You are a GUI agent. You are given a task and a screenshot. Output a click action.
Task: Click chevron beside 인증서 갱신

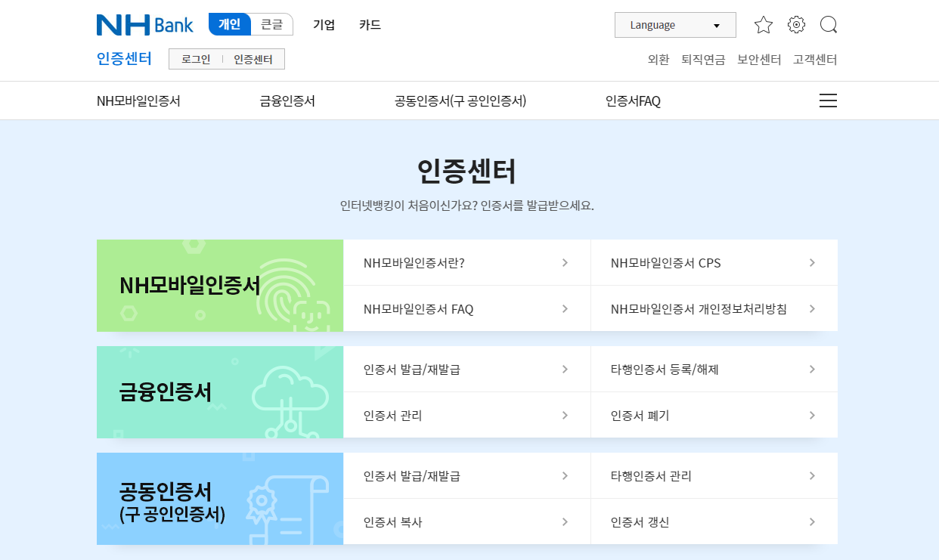pos(812,521)
